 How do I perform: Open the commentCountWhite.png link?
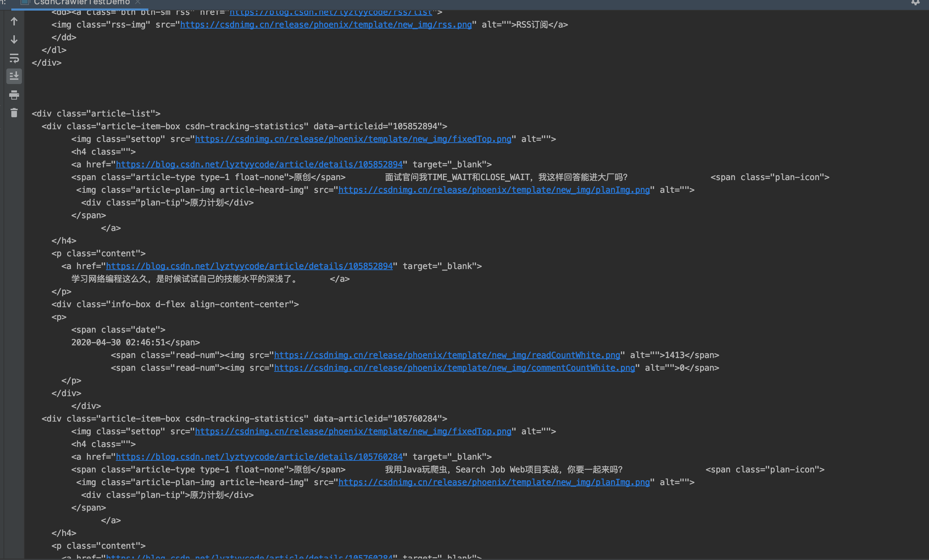point(454,368)
